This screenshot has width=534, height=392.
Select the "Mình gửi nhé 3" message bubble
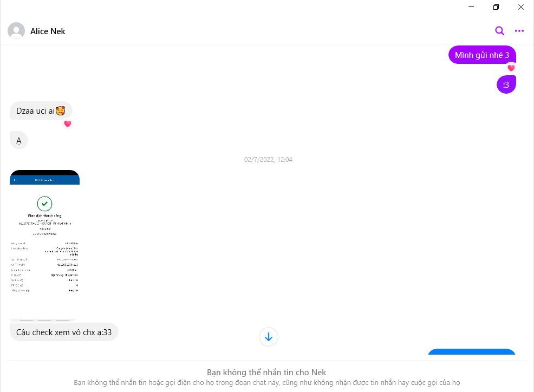point(481,55)
